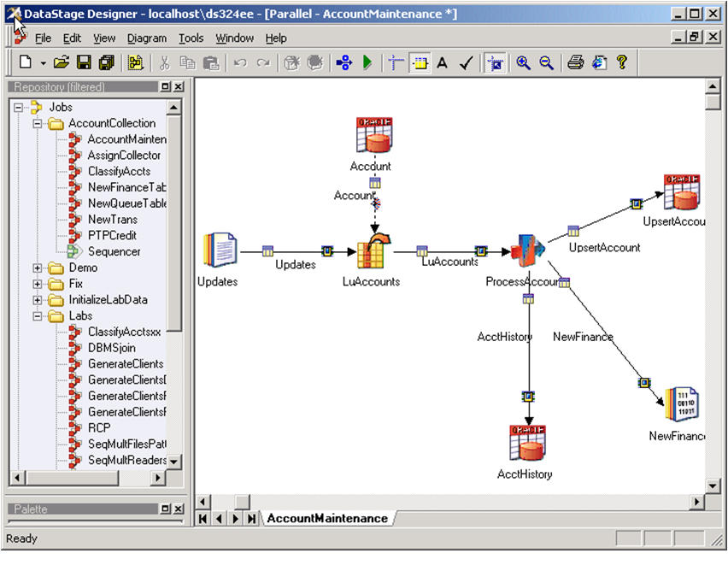Click the green Run job arrow
Viewport: 728px width, 565px height.
[x=367, y=62]
